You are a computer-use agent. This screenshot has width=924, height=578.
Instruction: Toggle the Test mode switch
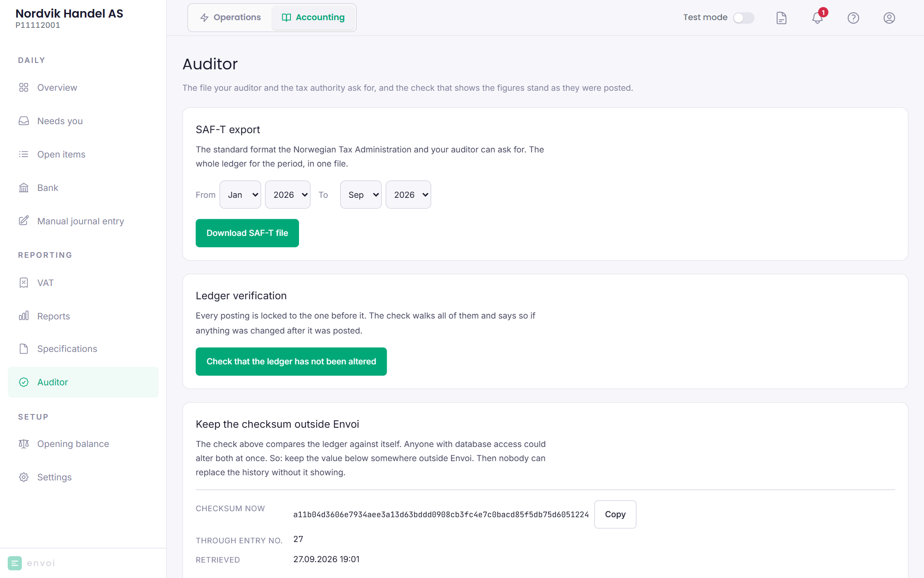pos(743,18)
